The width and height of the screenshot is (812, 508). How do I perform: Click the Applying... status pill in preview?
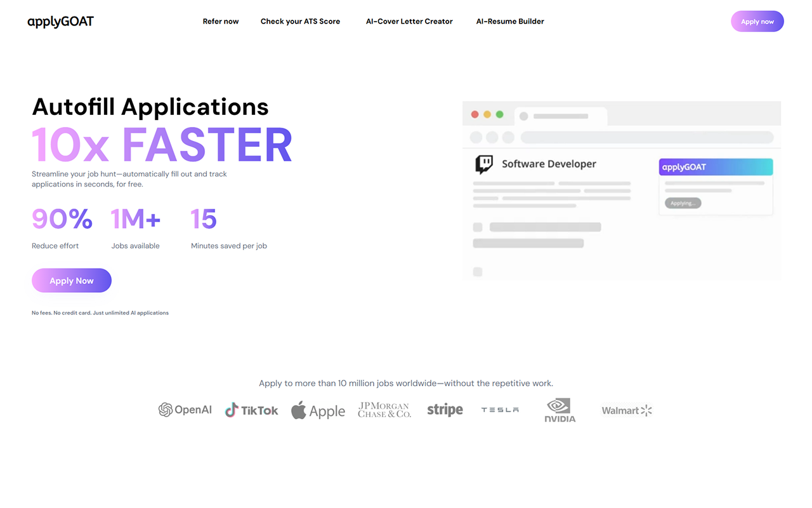click(x=683, y=203)
